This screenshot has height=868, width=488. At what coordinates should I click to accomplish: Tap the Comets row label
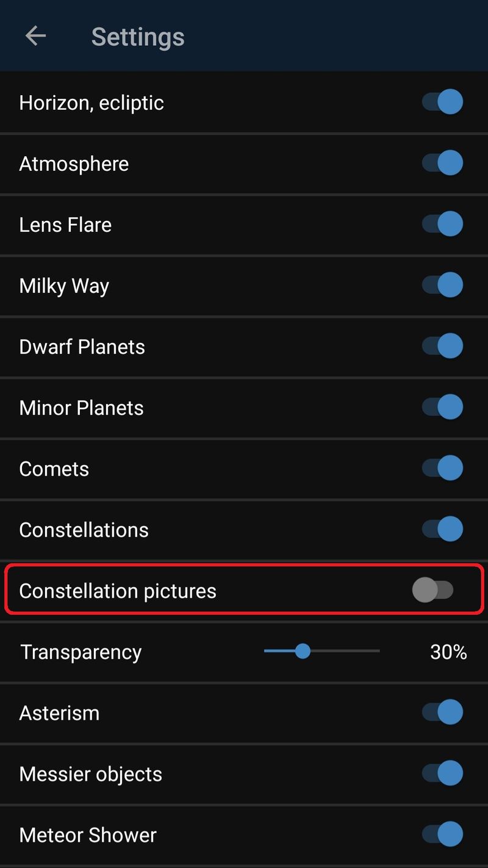click(54, 469)
